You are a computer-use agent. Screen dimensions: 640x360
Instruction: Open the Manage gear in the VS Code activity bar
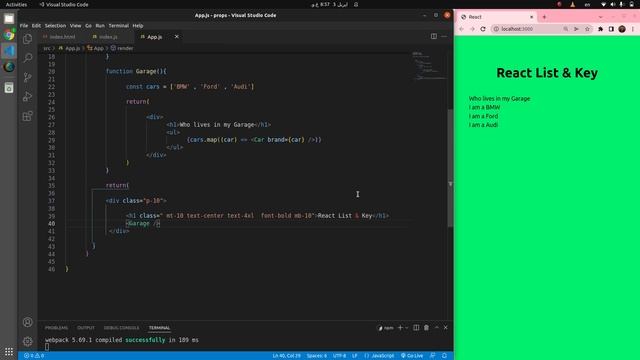(x=28, y=341)
